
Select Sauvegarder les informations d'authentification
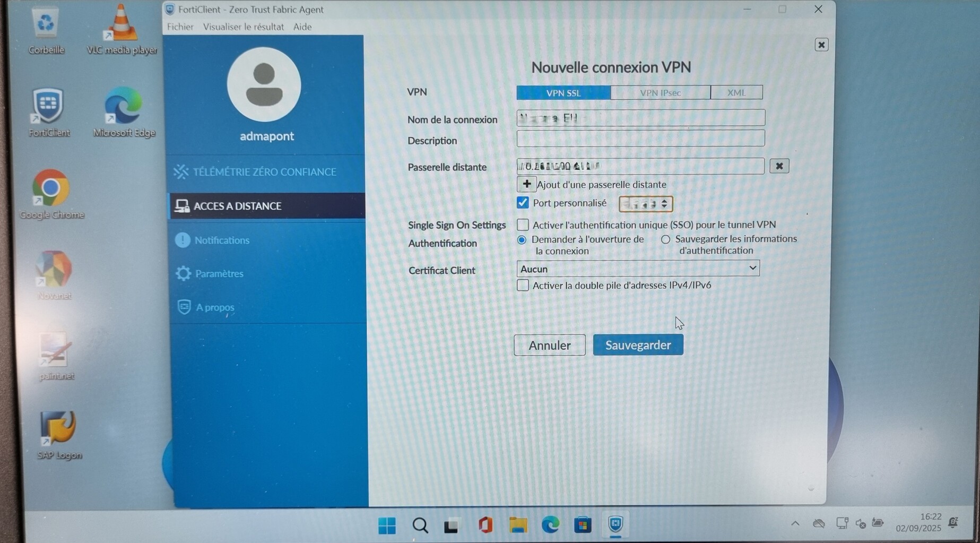pyautogui.click(x=665, y=239)
